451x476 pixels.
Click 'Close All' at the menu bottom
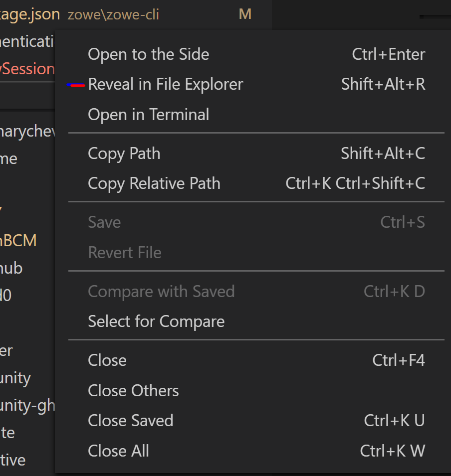(118, 451)
